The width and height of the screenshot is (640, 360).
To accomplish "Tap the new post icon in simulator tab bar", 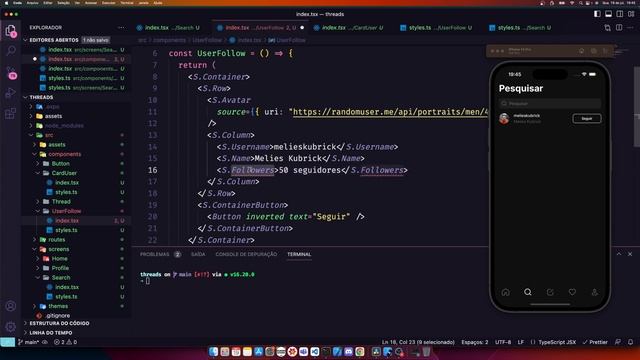I will pos(550,292).
